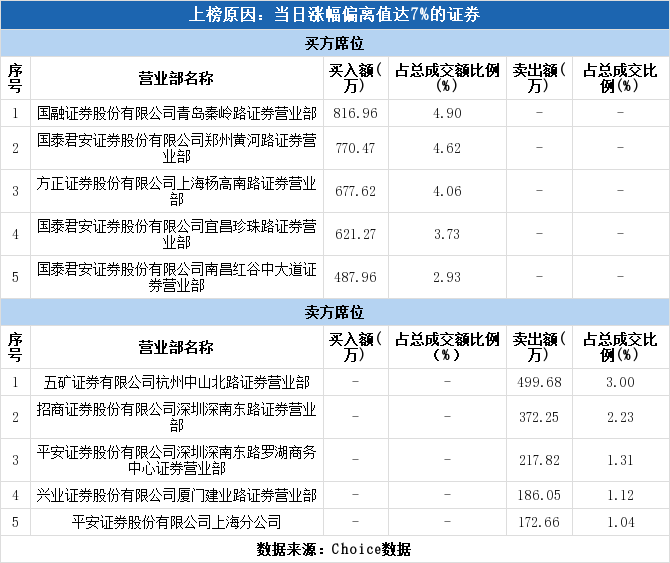
Task: Click percentage value 4.62
Action: coord(447,148)
